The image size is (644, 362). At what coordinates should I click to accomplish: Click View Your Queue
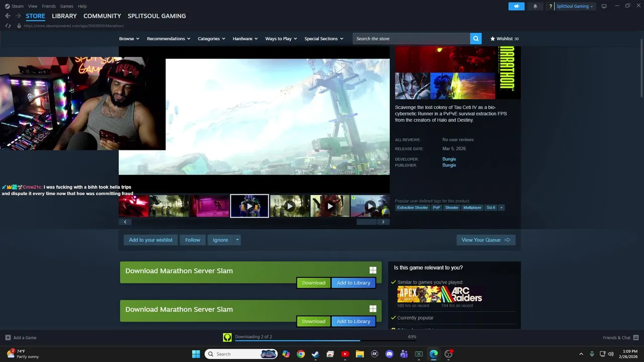click(486, 240)
